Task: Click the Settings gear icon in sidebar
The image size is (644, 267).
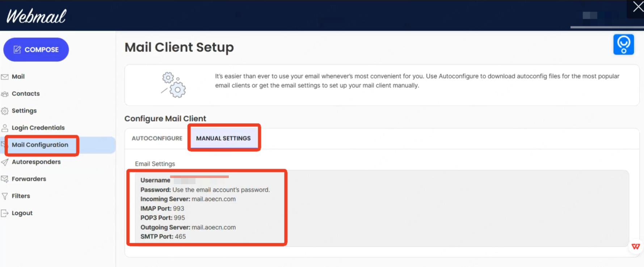Action: 5,111
